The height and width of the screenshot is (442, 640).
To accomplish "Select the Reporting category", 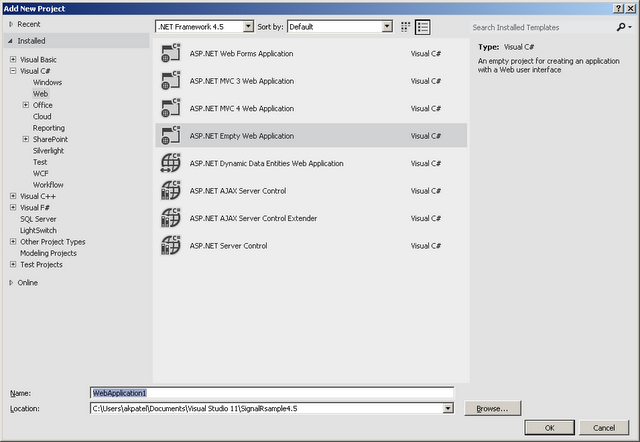I will [x=49, y=128].
